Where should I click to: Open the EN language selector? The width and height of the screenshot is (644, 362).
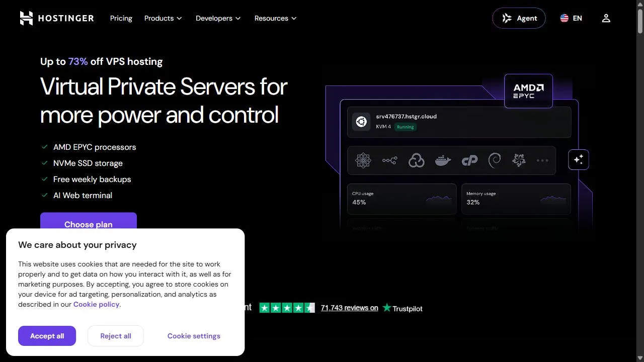(x=571, y=18)
